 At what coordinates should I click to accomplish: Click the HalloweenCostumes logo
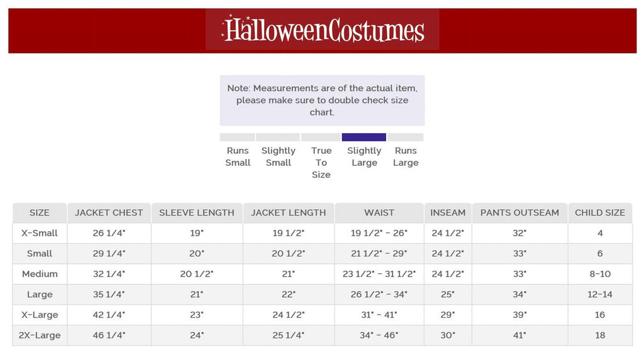323,30
